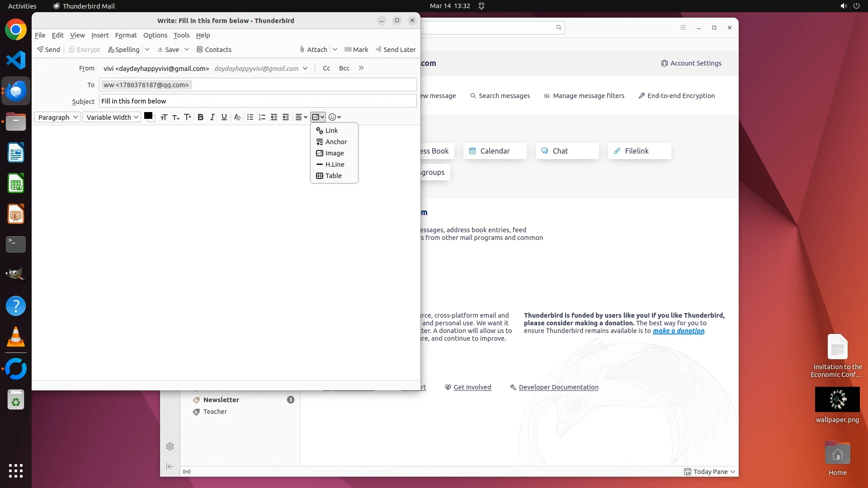Apply numbered list formatting

[x=262, y=117]
